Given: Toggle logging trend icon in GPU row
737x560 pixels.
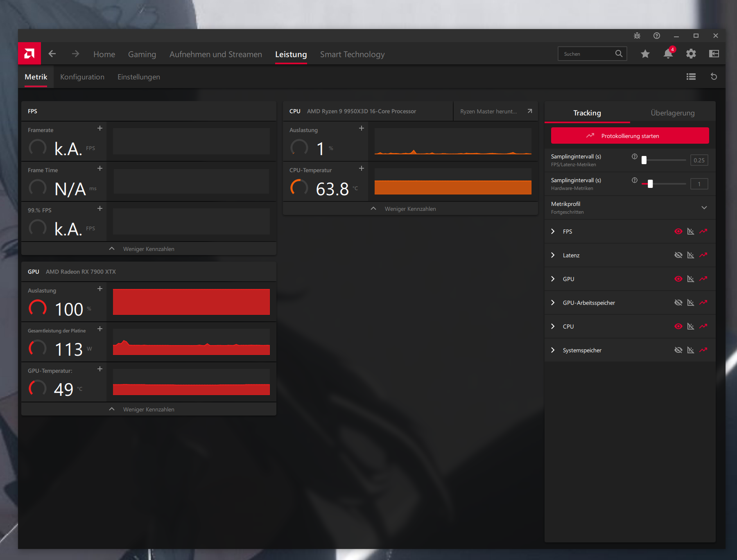Looking at the screenshot, I should pyautogui.click(x=703, y=279).
